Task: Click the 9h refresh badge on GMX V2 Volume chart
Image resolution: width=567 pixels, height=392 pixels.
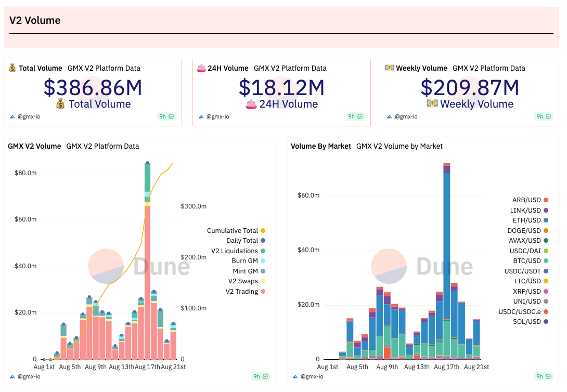Action: pos(261,376)
